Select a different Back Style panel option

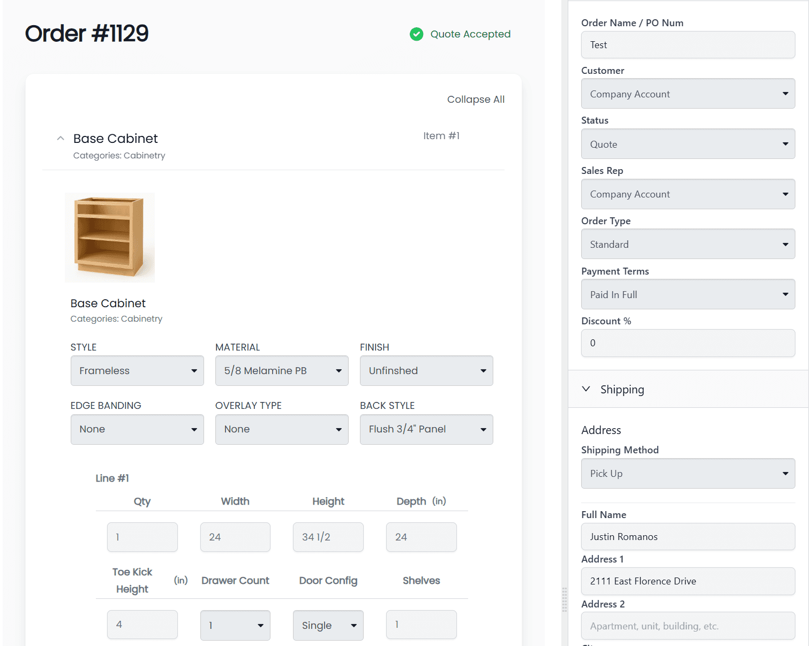click(426, 429)
